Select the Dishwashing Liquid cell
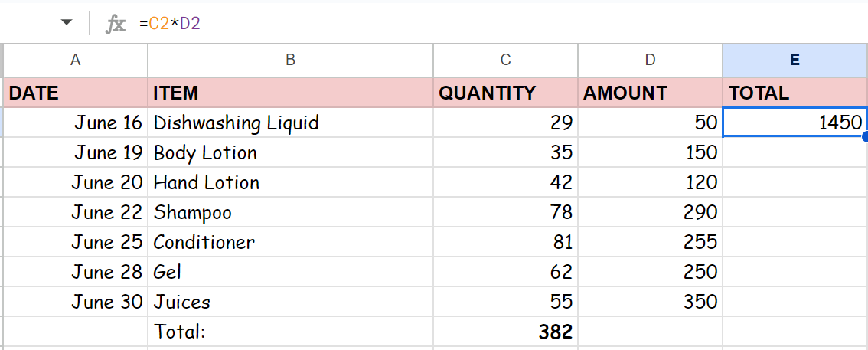The height and width of the screenshot is (350, 868). [290, 123]
